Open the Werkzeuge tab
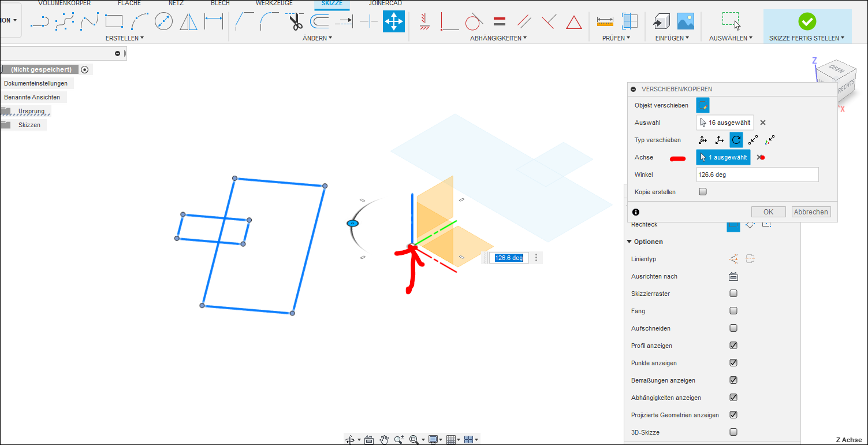The image size is (868, 445). tap(274, 3)
